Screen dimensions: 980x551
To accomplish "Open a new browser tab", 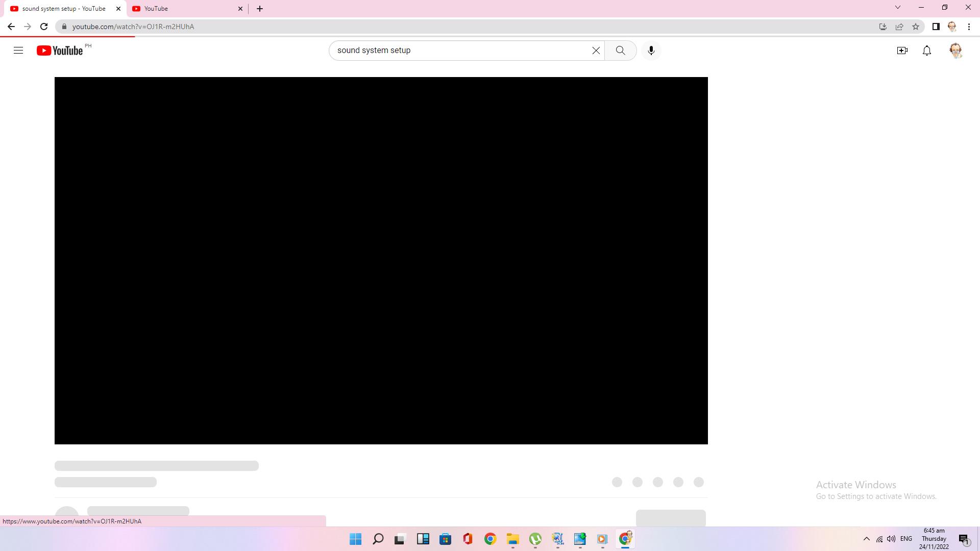I will [x=260, y=9].
